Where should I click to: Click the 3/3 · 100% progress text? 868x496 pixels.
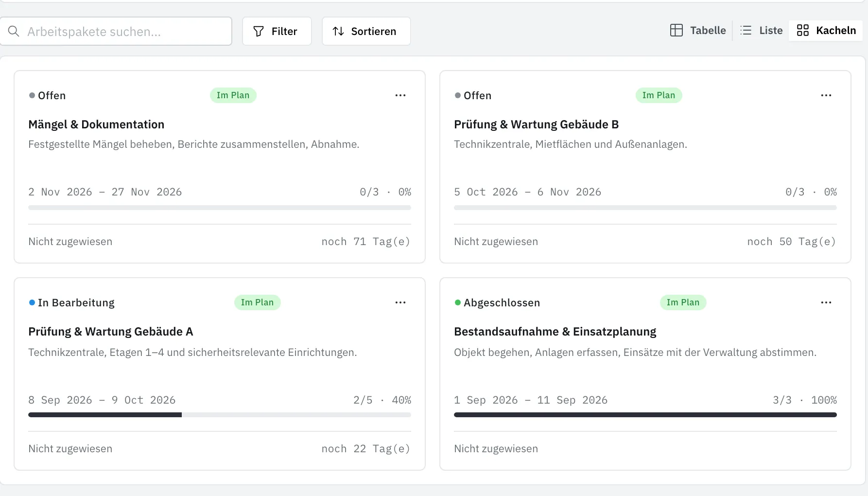[805, 400]
